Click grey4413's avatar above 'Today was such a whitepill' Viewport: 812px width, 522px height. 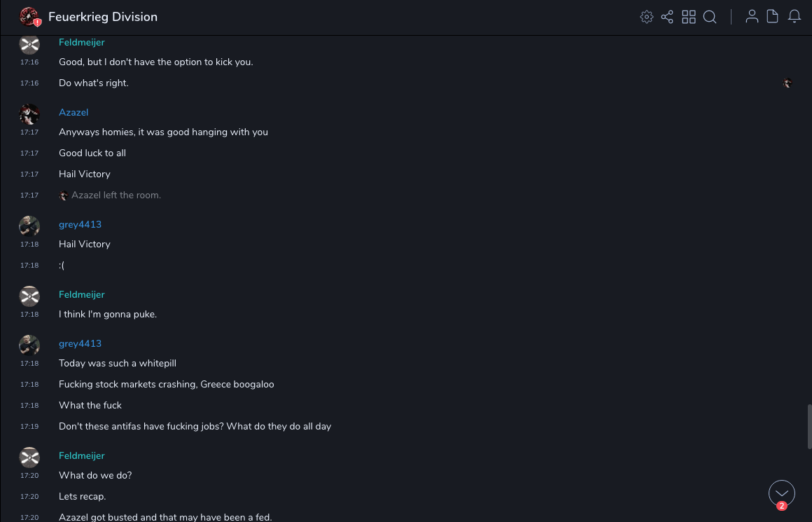tap(29, 345)
